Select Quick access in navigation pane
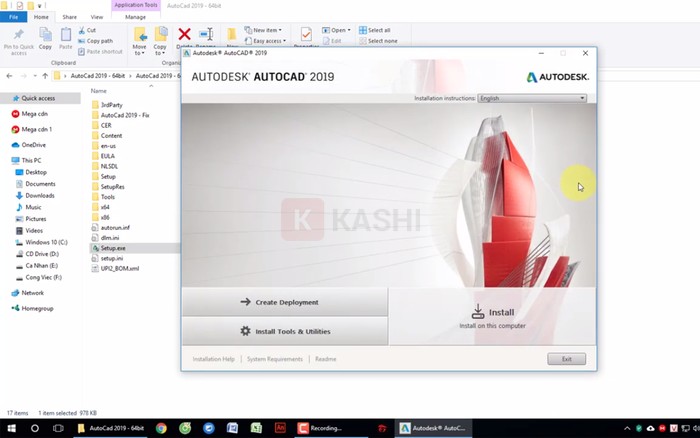The image size is (700, 438). (x=38, y=98)
